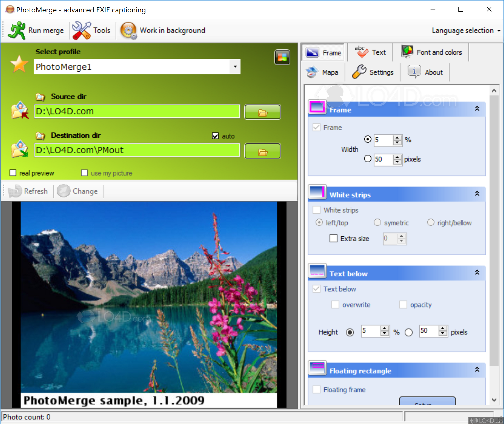Image resolution: width=504 pixels, height=424 pixels.
Task: Select frame width in percent radio button
Action: (368, 139)
